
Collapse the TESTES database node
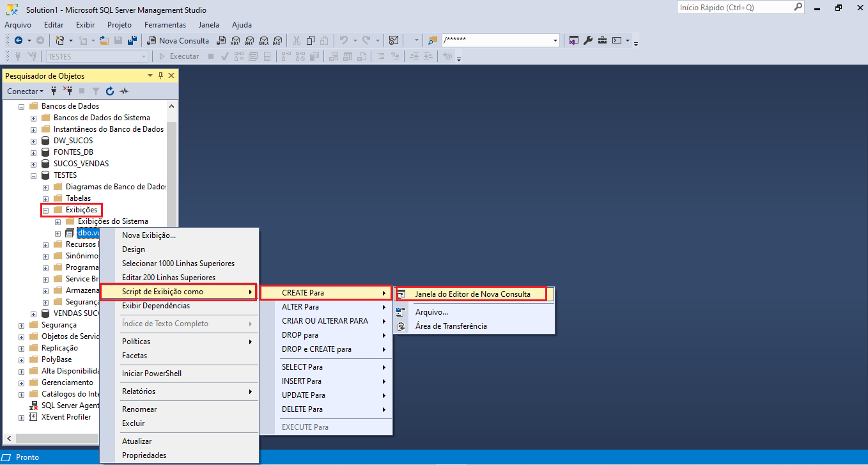pyautogui.click(x=33, y=175)
